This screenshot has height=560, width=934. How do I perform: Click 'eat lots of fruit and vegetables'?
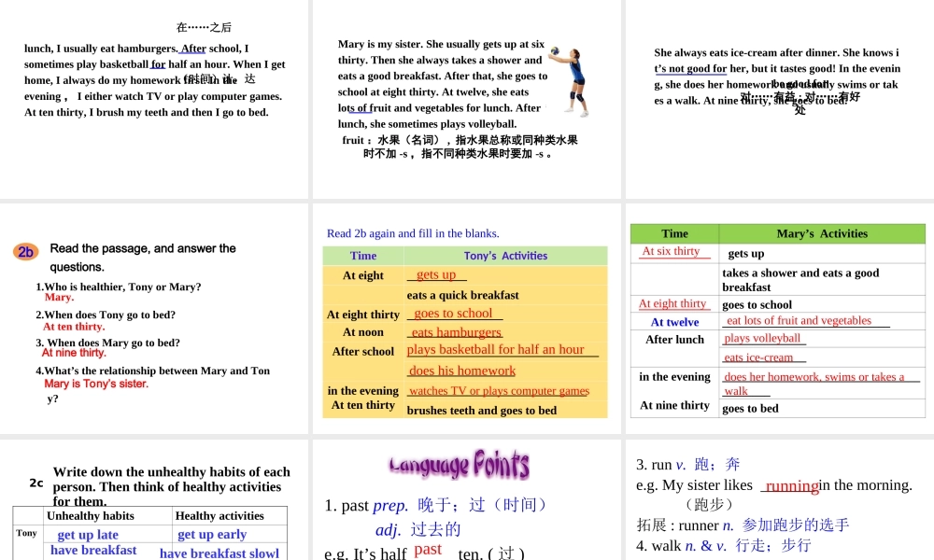click(x=799, y=320)
